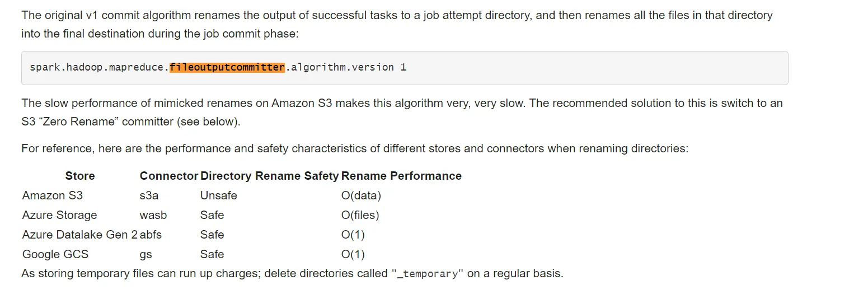This screenshot has width=868, height=294.
Task: Click the "Amazon S3" table cell
Action: coord(53,195)
